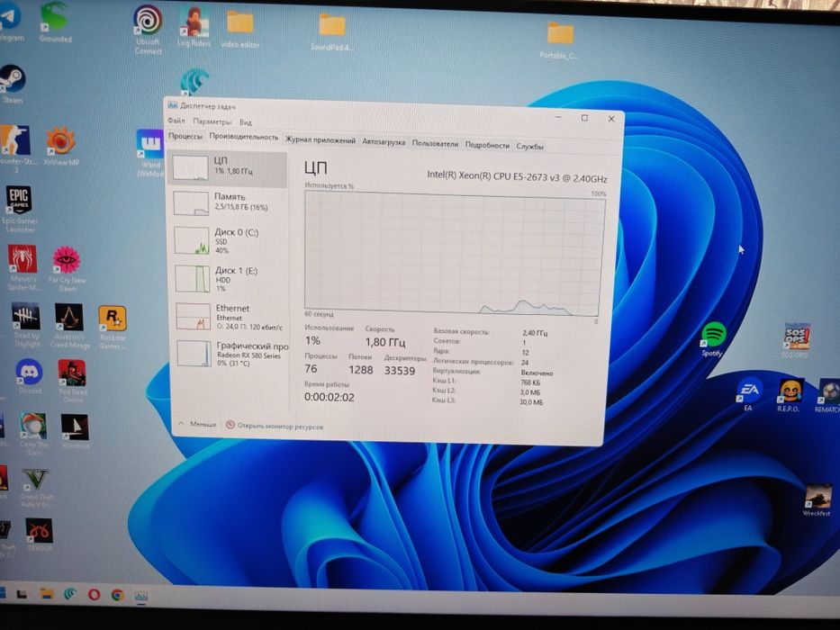Click the Rockstar Games Launcher icon
Viewport: 840px width, 630px height.
point(113,327)
